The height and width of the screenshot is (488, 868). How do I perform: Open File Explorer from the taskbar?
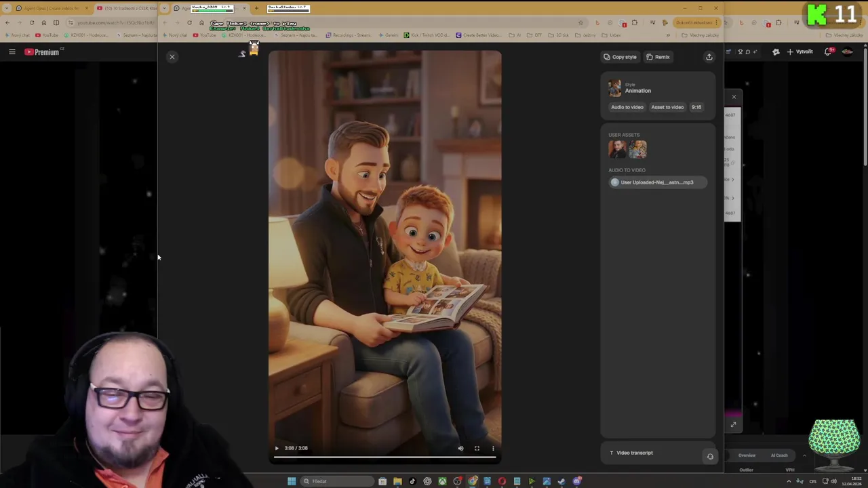397,481
